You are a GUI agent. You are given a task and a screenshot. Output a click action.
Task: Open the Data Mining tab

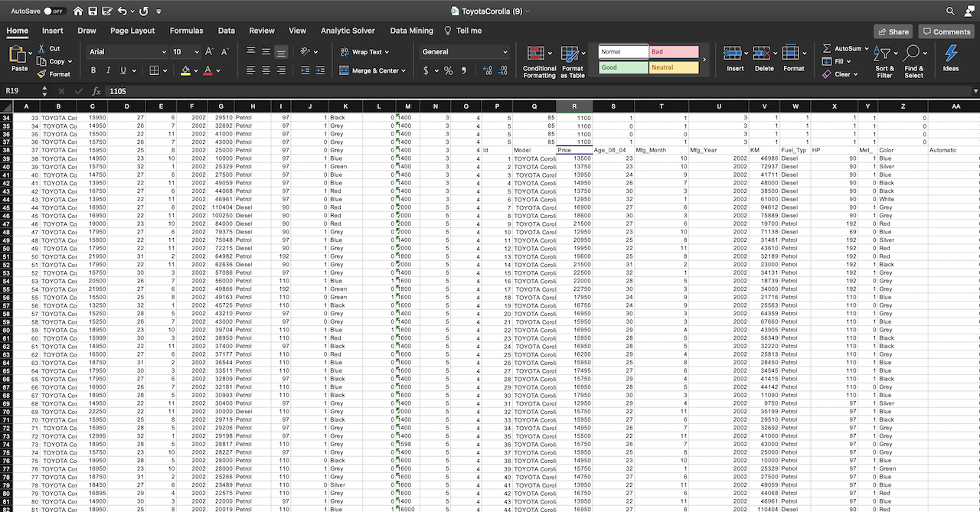click(x=411, y=31)
